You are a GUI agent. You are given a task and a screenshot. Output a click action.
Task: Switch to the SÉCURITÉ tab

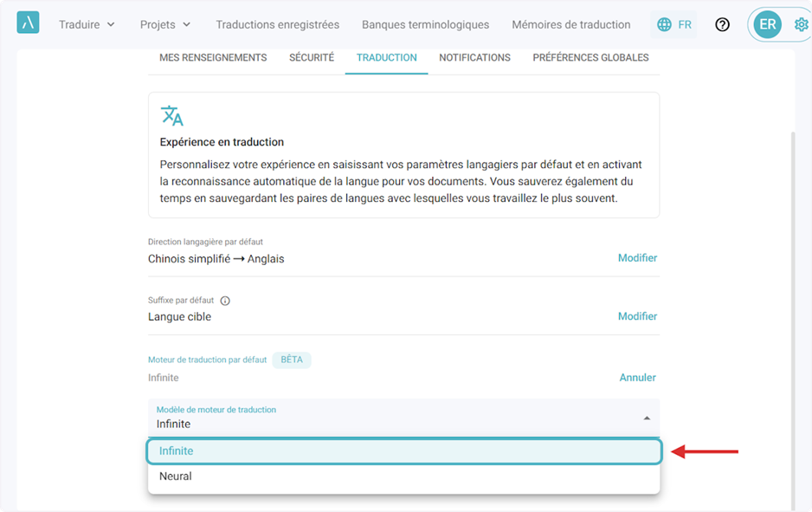pyautogui.click(x=312, y=57)
